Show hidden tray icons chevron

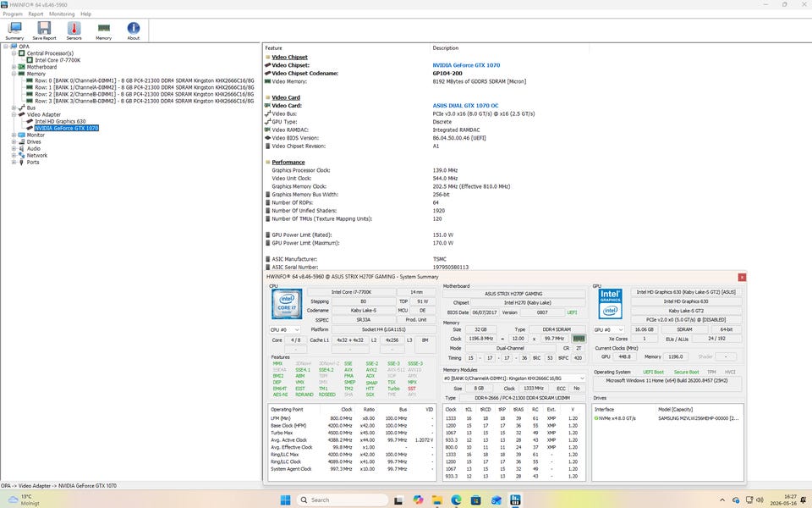pos(721,500)
